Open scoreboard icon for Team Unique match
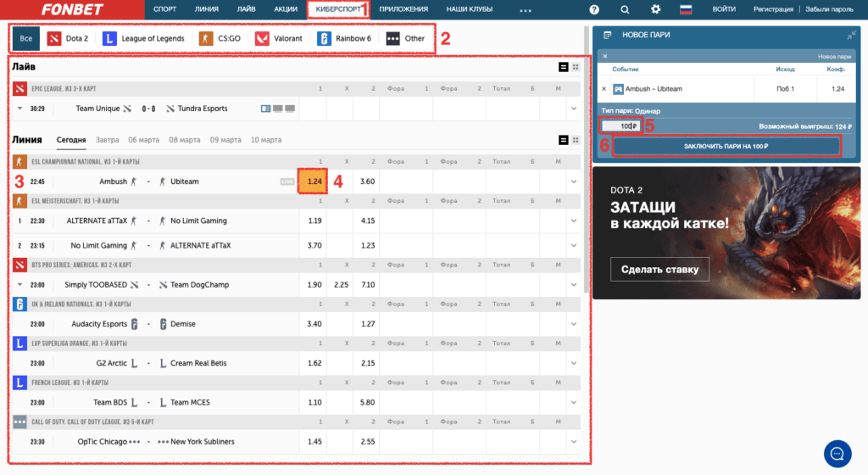868x475 pixels. pos(265,109)
